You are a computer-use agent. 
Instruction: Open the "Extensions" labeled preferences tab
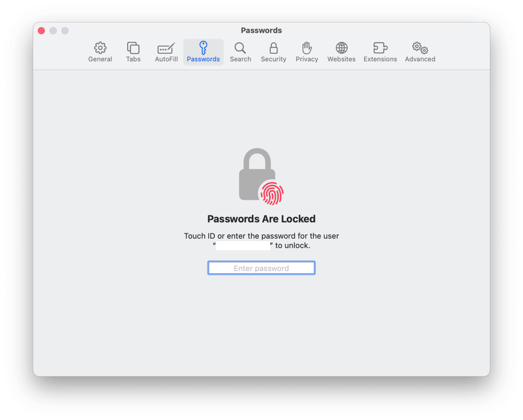380,59
